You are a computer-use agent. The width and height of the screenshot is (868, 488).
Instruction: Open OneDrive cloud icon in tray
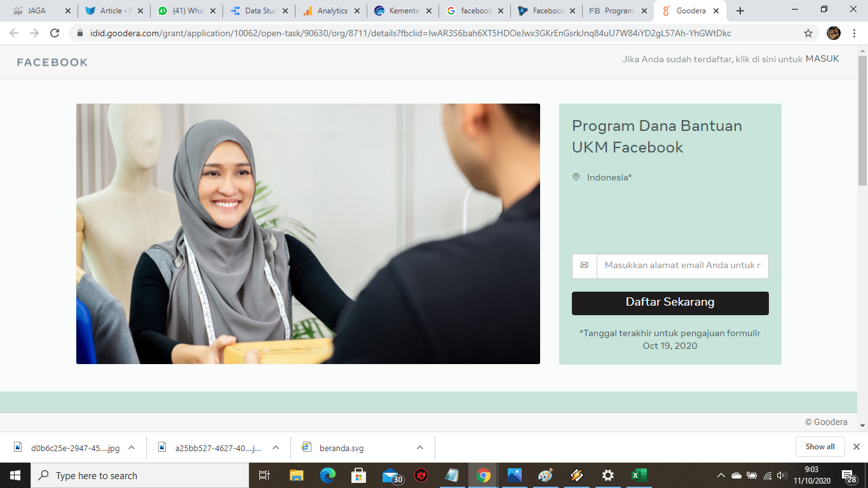click(736, 475)
